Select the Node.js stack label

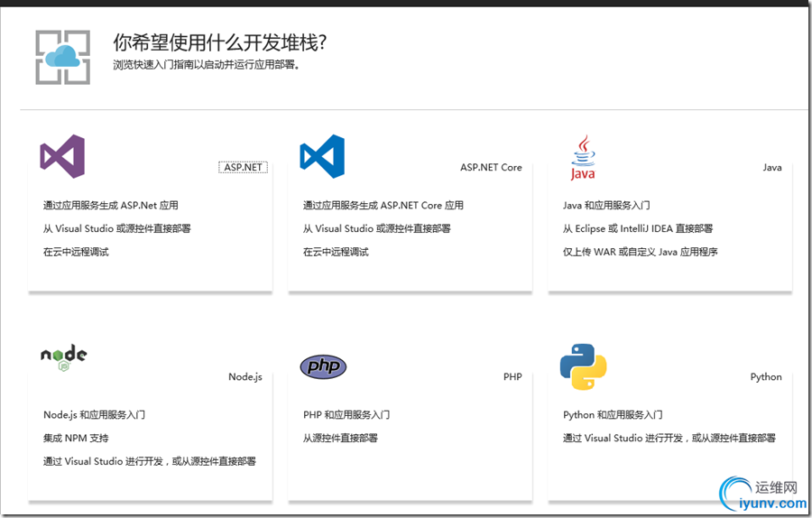tap(245, 376)
